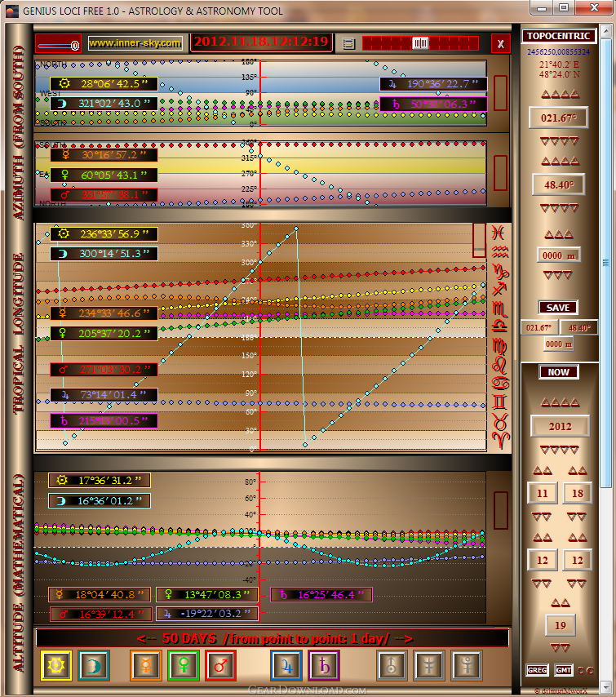Viewport: 616px width, 697px height.
Task: Toggle the Mercury planet button
Action: tap(146, 665)
